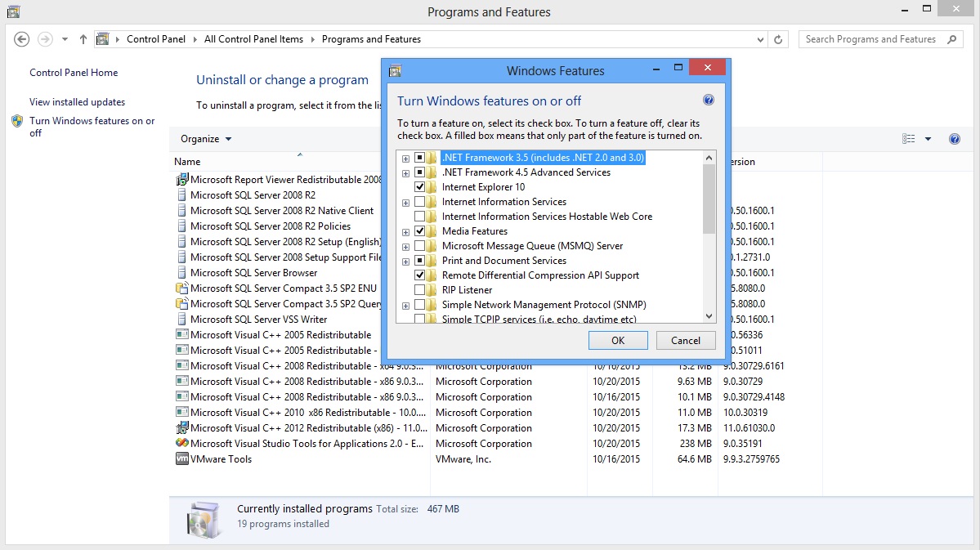This screenshot has width=980, height=550.
Task: Open the Organize menu
Action: pyautogui.click(x=206, y=139)
